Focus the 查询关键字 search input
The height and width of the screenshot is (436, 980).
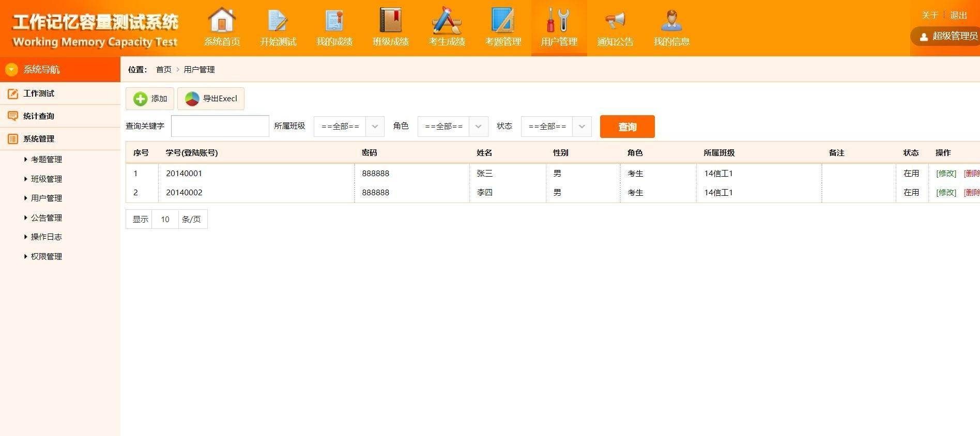pyautogui.click(x=220, y=126)
